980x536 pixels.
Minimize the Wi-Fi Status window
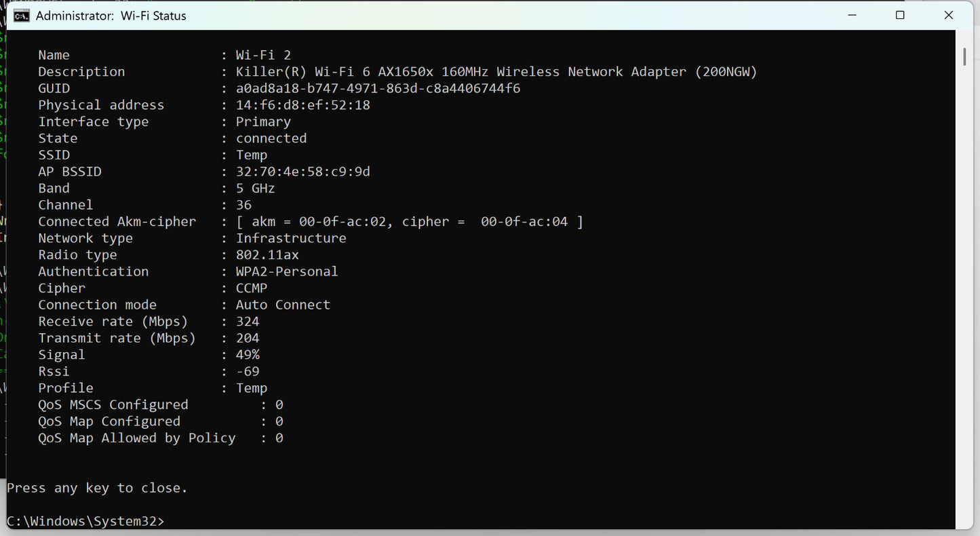[852, 16]
